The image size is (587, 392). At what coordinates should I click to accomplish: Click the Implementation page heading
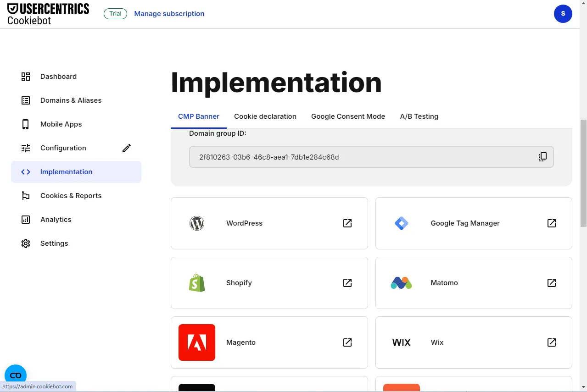click(x=276, y=83)
